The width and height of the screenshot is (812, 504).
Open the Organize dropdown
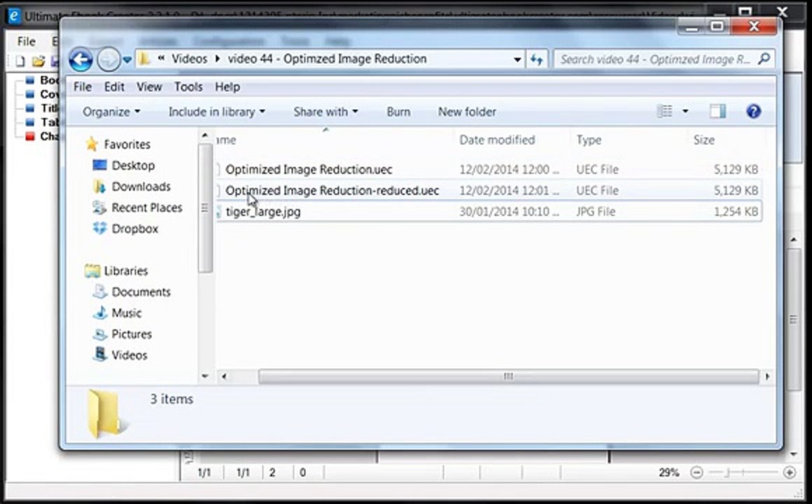coord(111,111)
